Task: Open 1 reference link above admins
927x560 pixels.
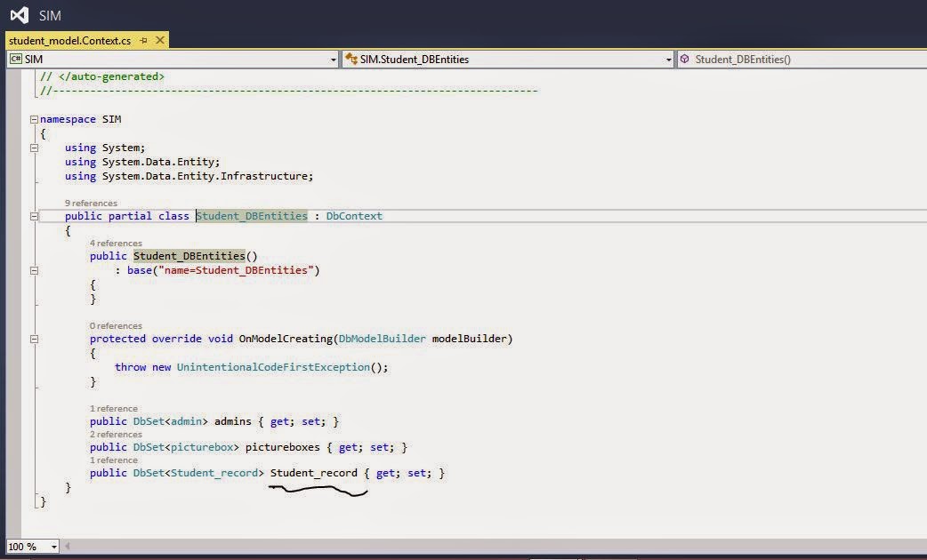Action: pos(114,409)
